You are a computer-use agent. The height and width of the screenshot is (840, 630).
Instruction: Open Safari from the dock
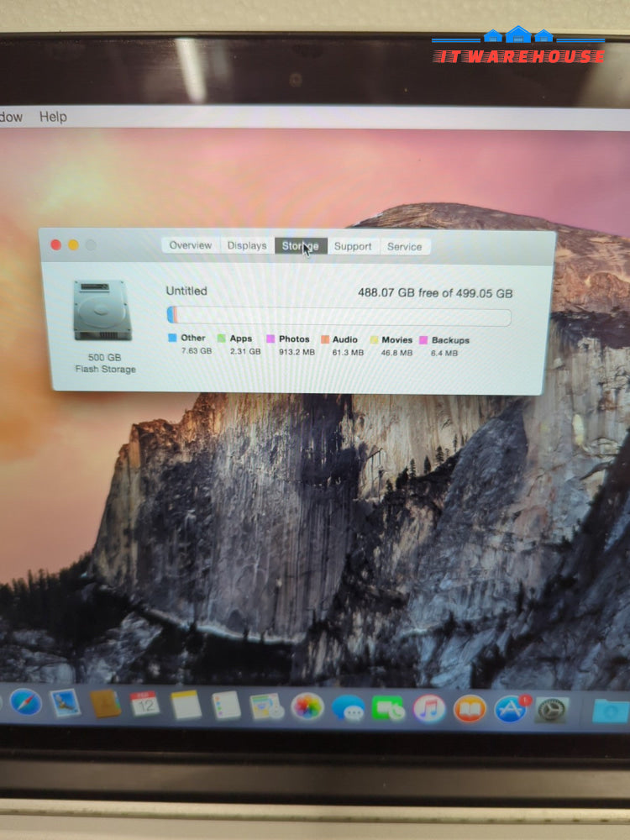click(25, 702)
